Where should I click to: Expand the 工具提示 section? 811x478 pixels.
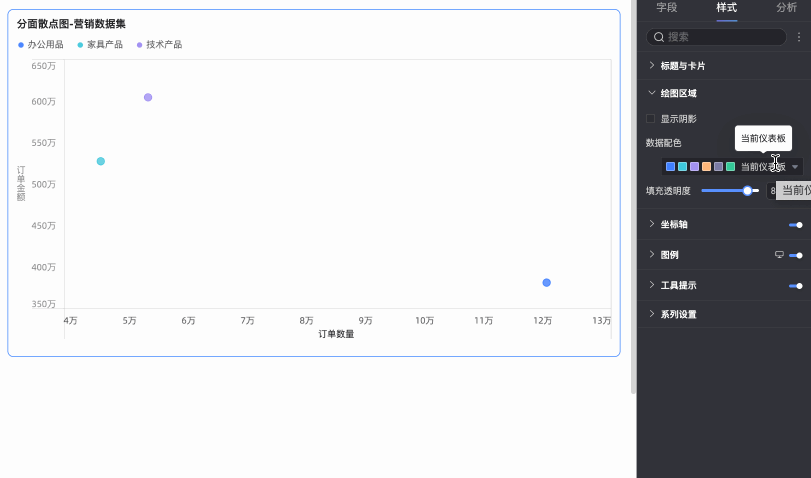click(x=679, y=285)
